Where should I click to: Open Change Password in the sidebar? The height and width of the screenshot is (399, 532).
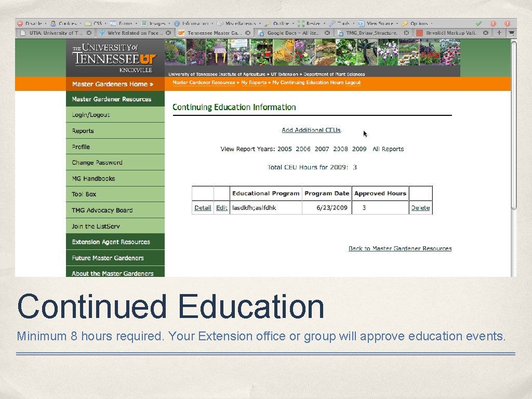click(115, 163)
